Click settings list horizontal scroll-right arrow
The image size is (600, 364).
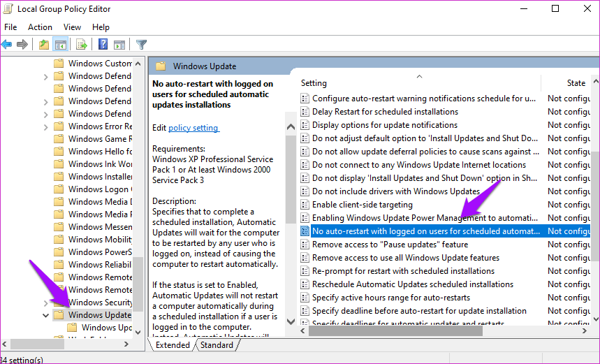[585, 331]
